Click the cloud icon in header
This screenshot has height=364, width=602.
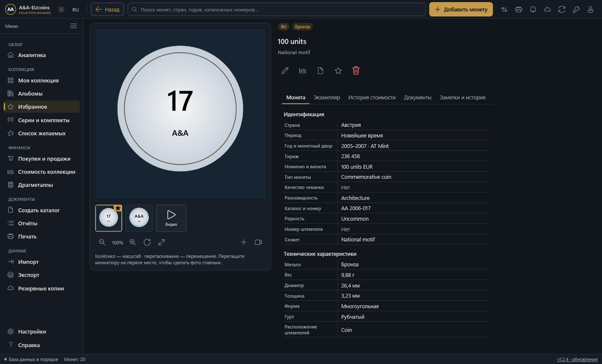coord(547,9)
